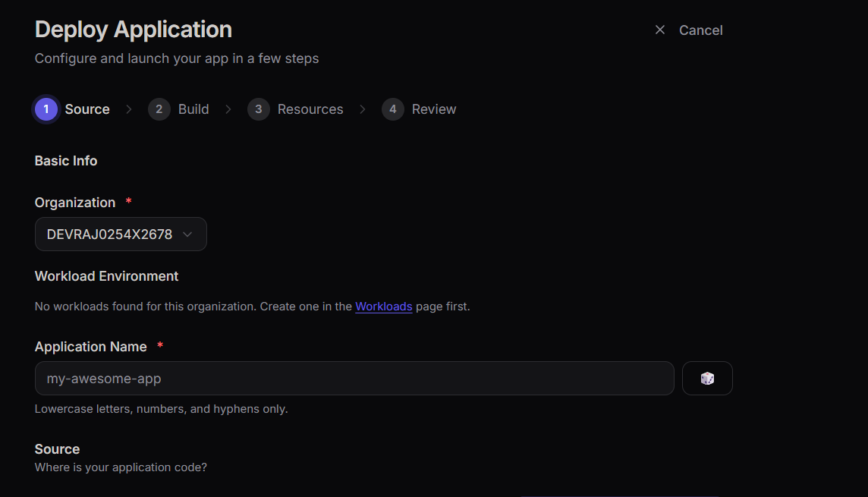Click the step 4 number circle
868x497 pixels.
[392, 109]
